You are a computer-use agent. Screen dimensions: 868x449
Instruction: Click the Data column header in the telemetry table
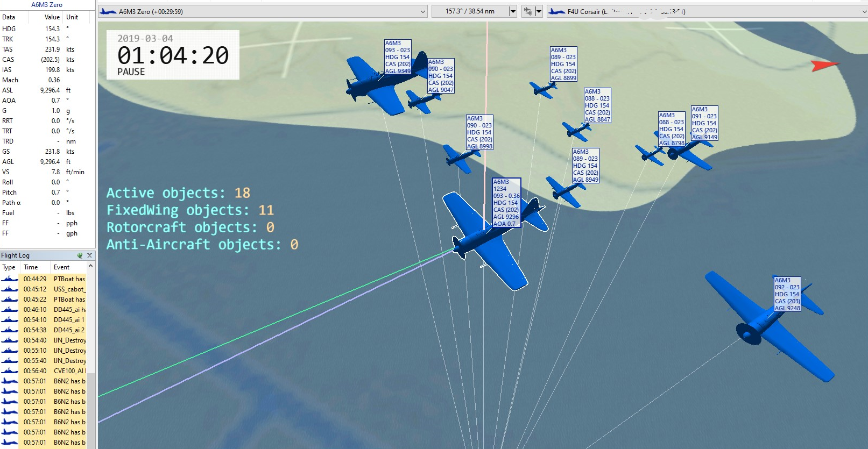point(9,17)
